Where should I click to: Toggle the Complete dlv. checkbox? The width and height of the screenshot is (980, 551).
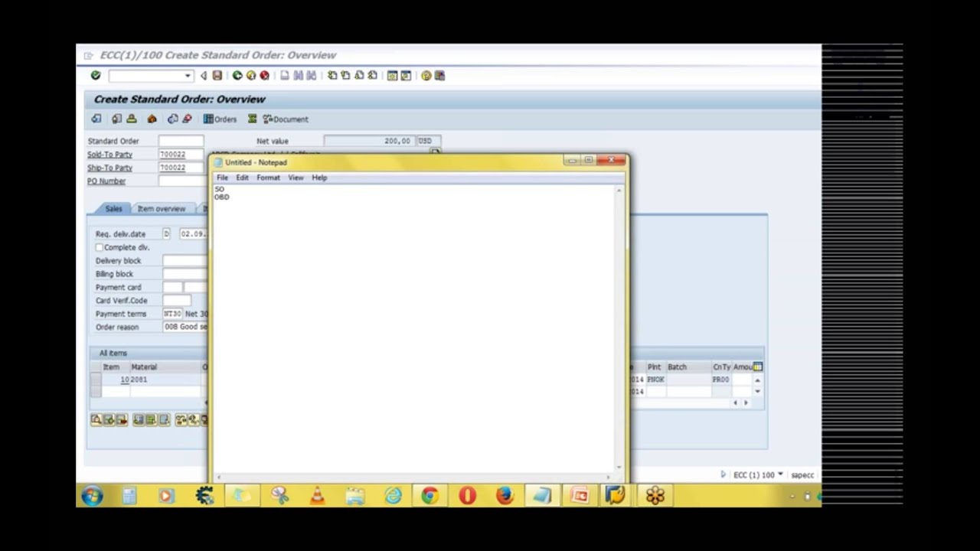100,247
